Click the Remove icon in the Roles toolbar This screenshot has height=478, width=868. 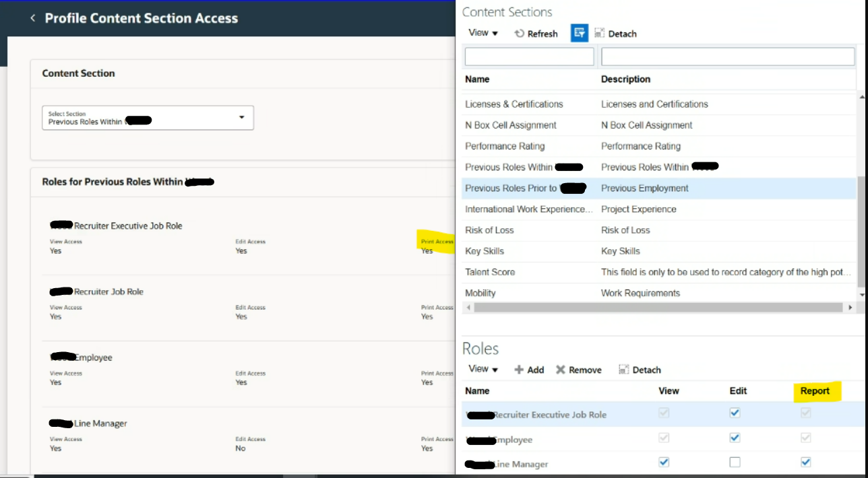click(578, 369)
